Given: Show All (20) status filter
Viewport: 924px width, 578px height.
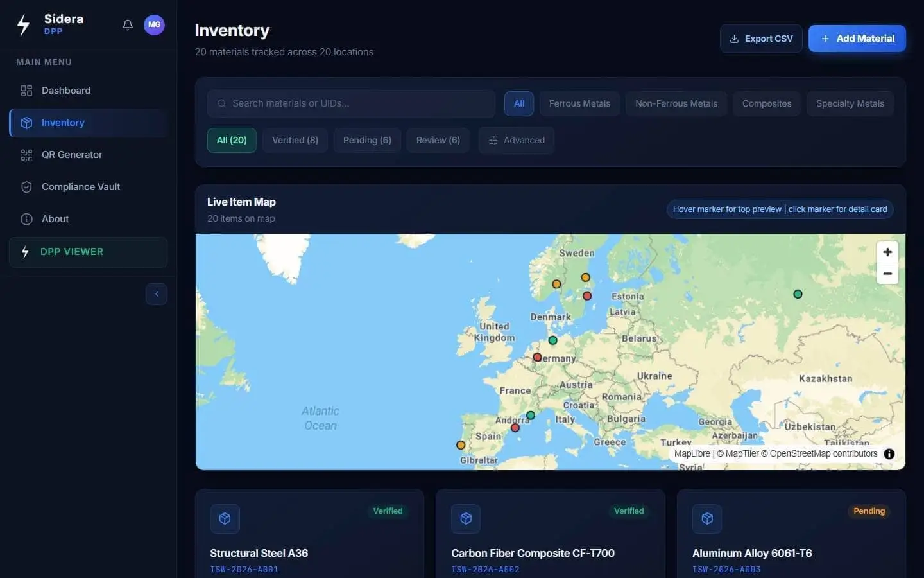Looking at the screenshot, I should pyautogui.click(x=232, y=140).
